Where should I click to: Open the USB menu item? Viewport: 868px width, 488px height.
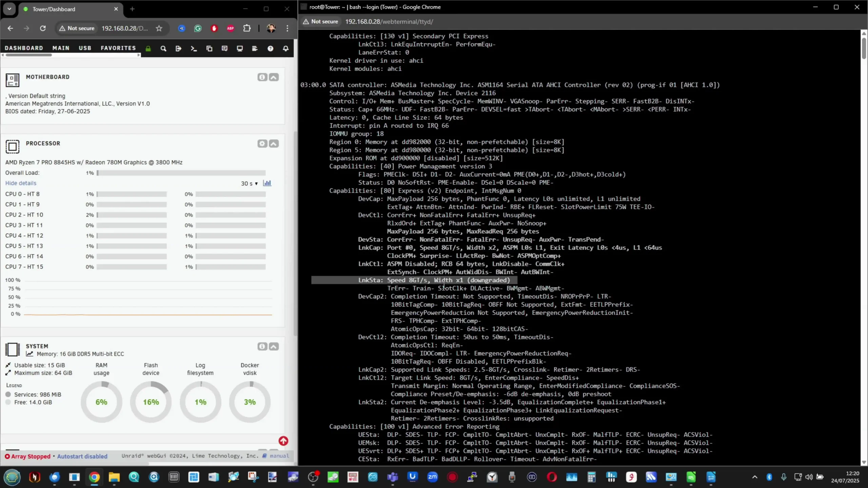[x=85, y=48]
